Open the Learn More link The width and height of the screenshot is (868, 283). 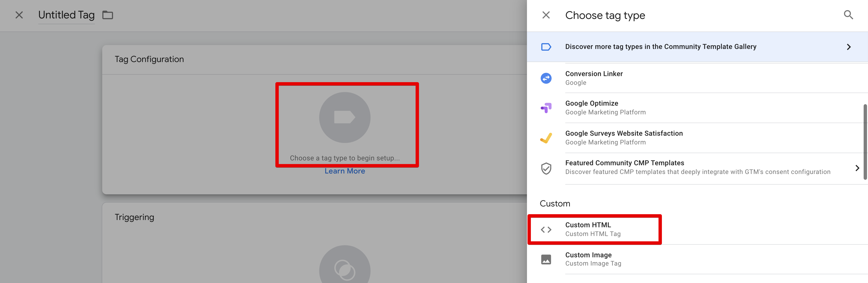pos(345,171)
